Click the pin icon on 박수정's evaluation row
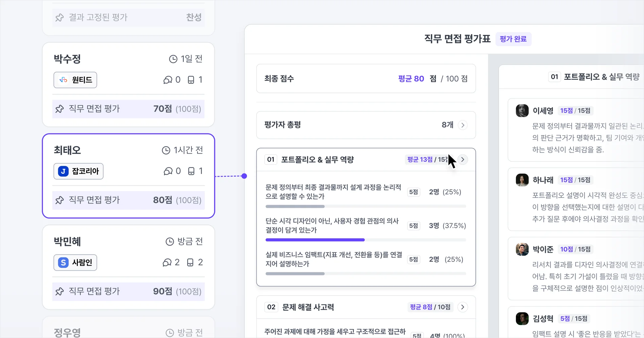 60,109
